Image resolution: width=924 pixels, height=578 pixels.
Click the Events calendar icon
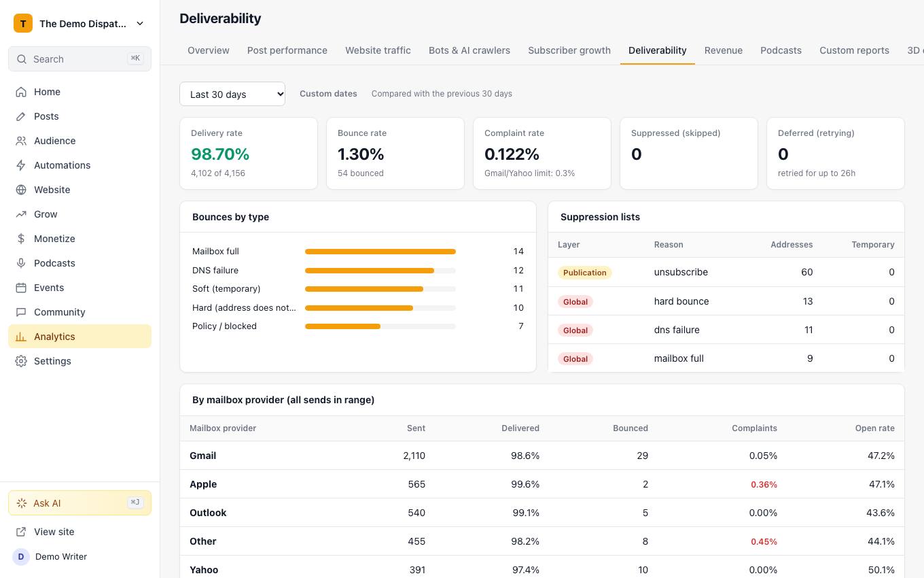(x=21, y=288)
